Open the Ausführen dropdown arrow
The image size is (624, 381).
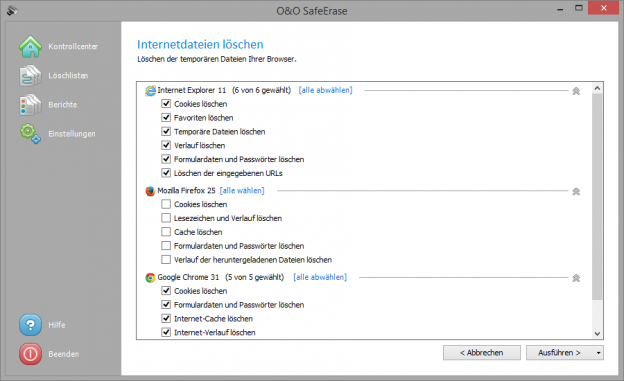[598, 353]
